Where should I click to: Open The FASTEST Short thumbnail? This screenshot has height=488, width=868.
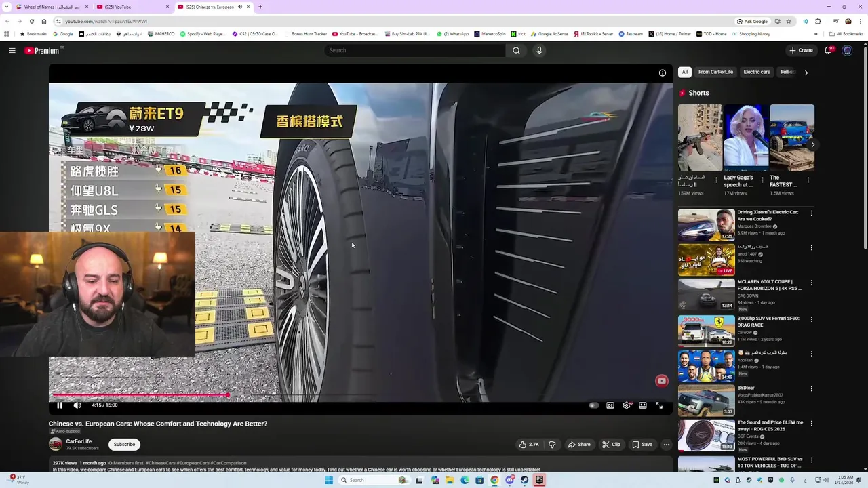click(792, 138)
